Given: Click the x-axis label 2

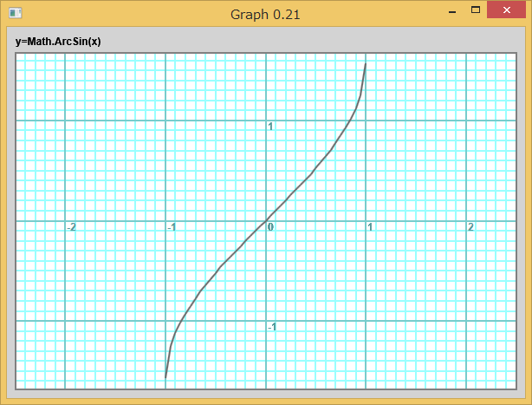Looking at the screenshot, I should click(470, 226).
